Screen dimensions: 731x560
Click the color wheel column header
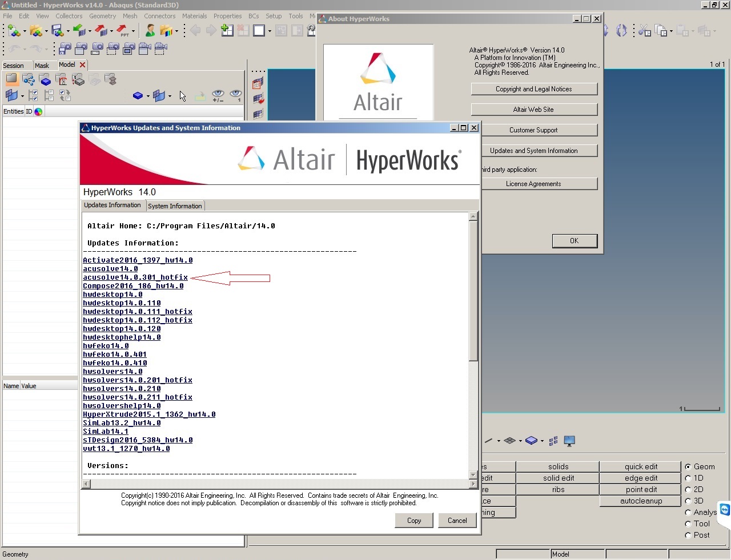click(x=38, y=111)
